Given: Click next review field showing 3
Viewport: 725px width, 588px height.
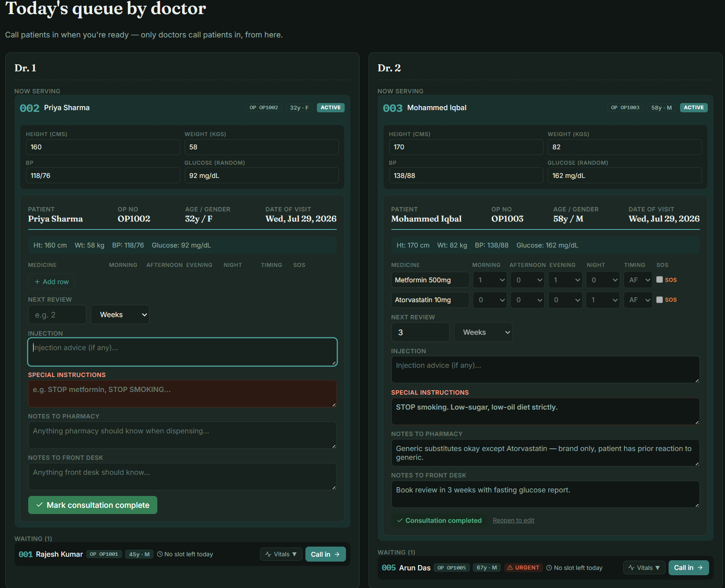Looking at the screenshot, I should pos(420,332).
